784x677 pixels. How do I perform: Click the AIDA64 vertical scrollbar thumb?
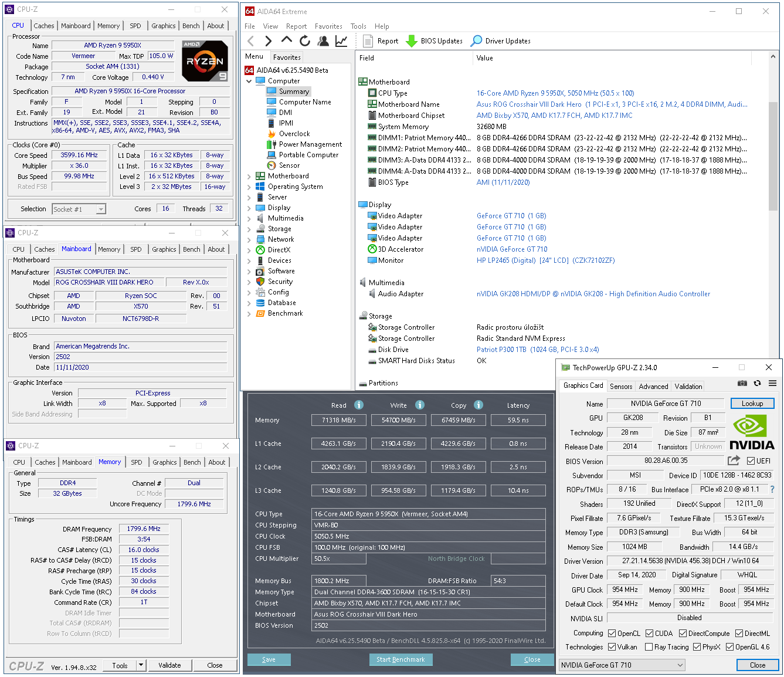click(x=773, y=155)
